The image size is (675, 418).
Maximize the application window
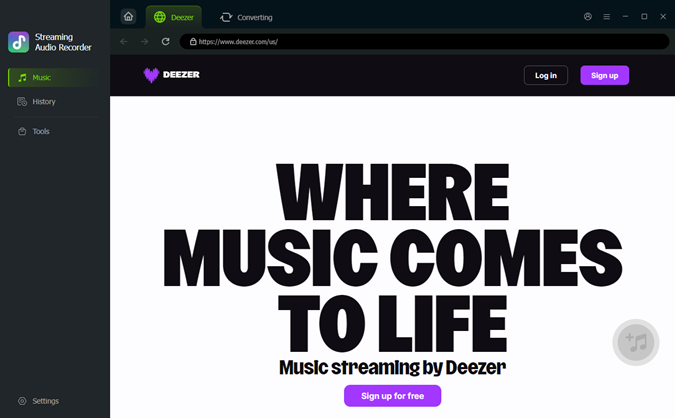(644, 16)
